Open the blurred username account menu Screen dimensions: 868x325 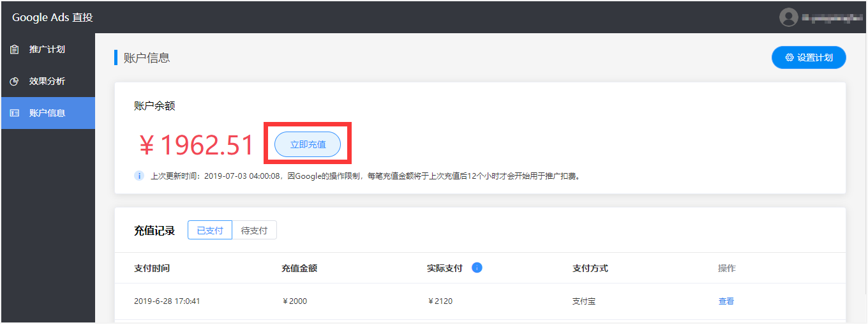click(x=828, y=18)
